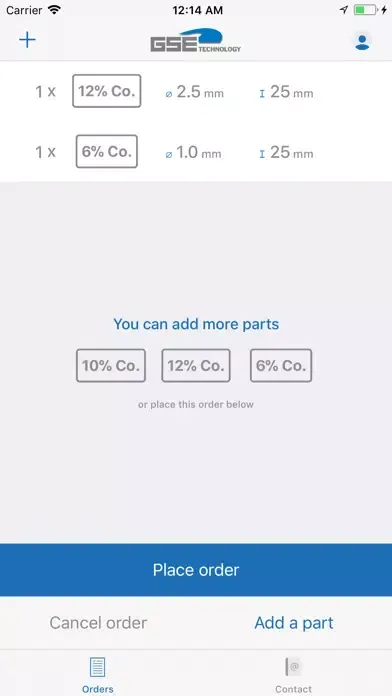Click the length icon in 6% Co. row

[262, 154]
